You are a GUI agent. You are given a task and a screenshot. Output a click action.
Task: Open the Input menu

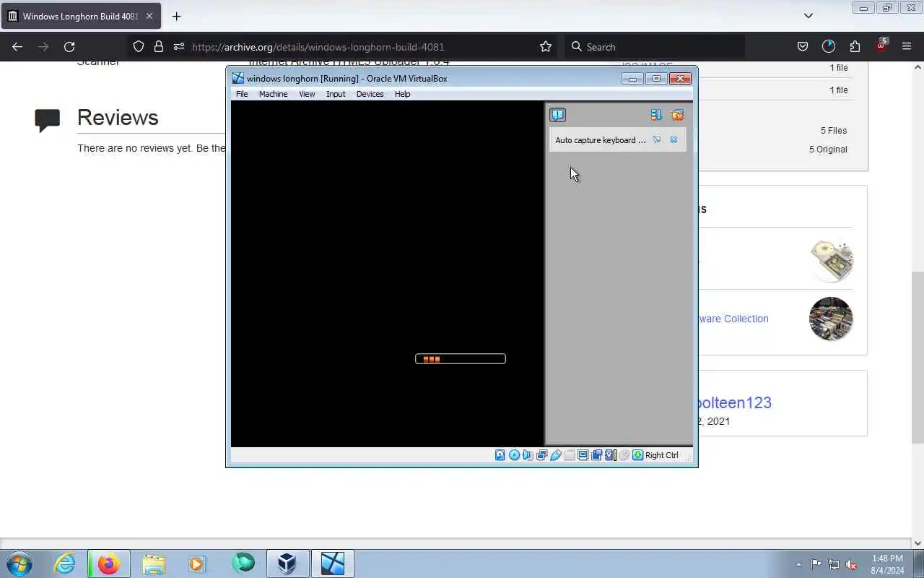[336, 94]
